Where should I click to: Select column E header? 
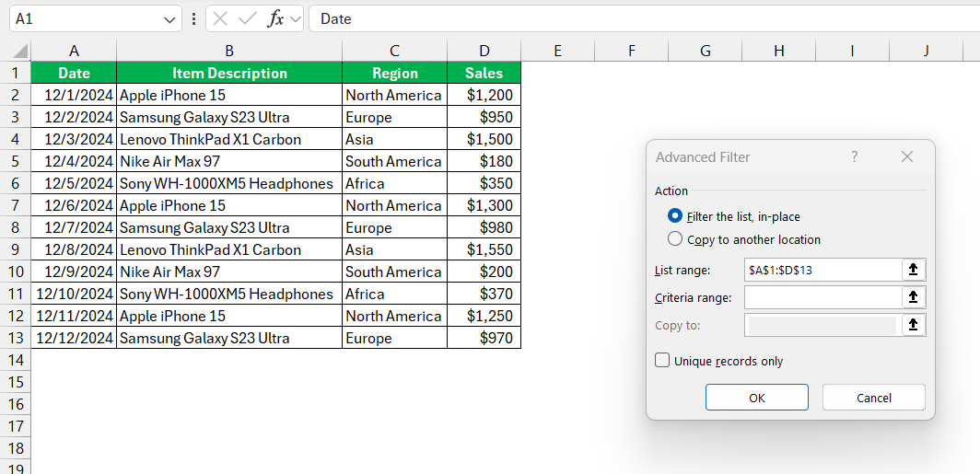(x=557, y=52)
